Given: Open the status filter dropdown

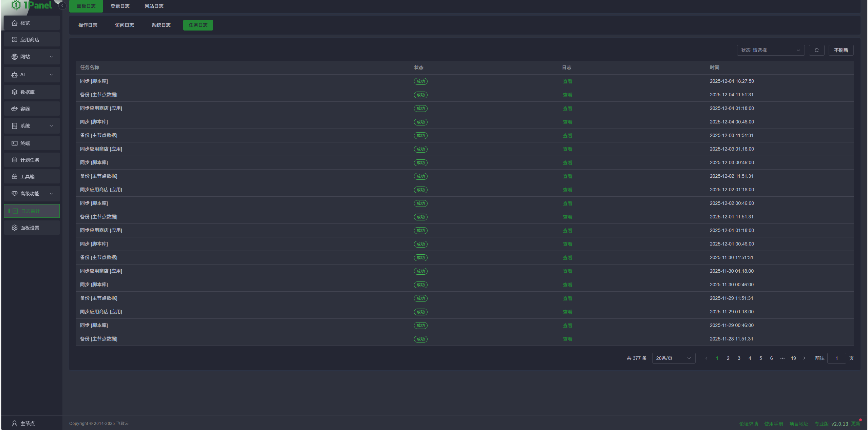Looking at the screenshot, I should 770,50.
